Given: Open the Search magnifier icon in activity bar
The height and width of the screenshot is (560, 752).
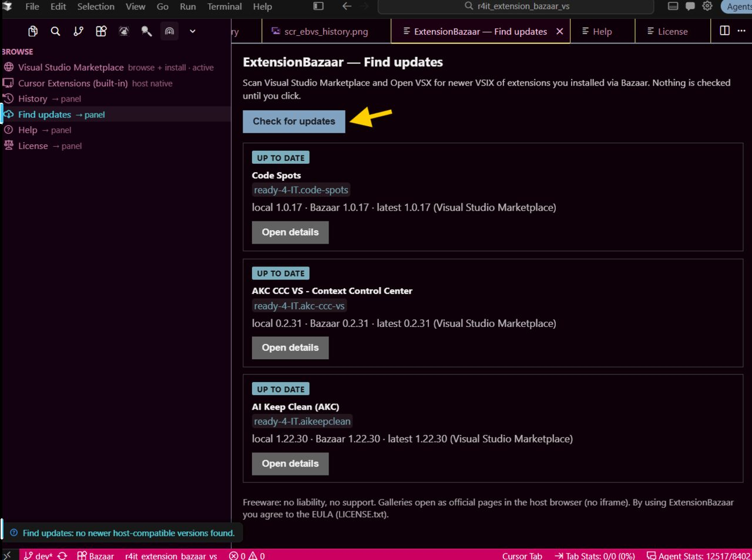Looking at the screenshot, I should [x=55, y=31].
